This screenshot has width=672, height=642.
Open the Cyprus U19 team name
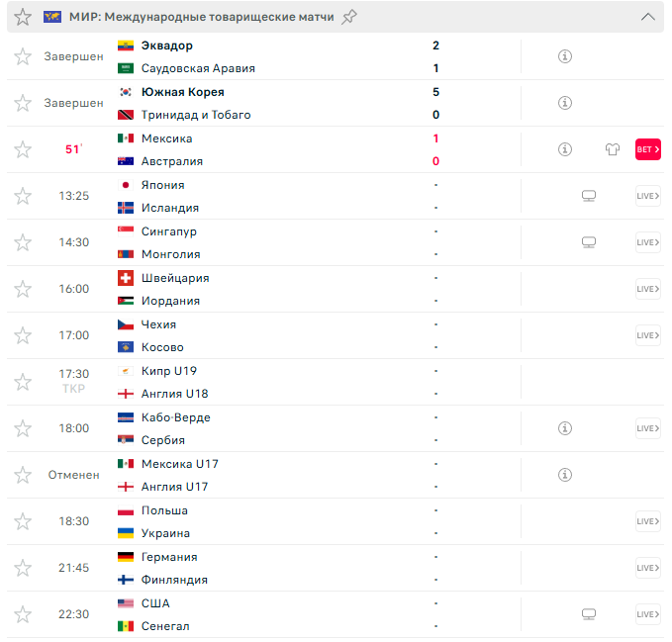[x=169, y=371]
